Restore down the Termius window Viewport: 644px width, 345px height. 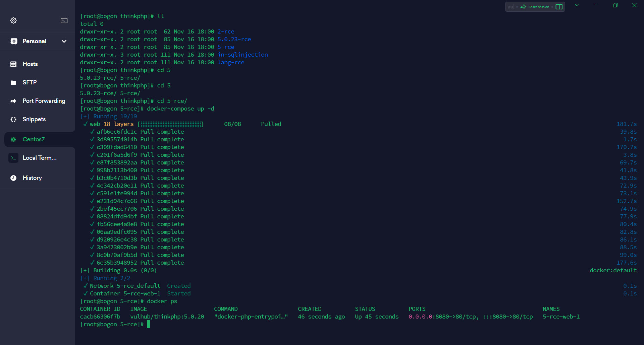pos(615,5)
